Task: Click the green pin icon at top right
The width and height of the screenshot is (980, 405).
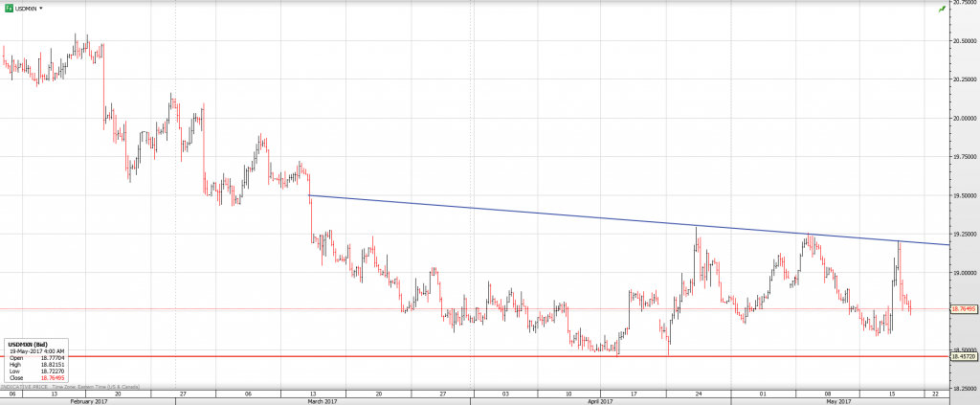Action: point(942,8)
